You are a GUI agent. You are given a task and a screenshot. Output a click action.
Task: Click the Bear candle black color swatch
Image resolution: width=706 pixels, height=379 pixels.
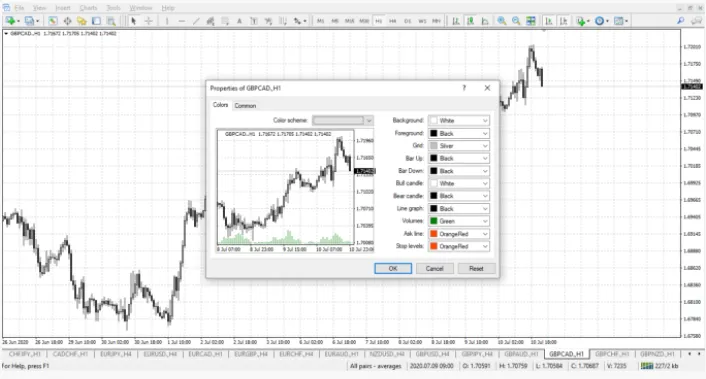[434, 196]
